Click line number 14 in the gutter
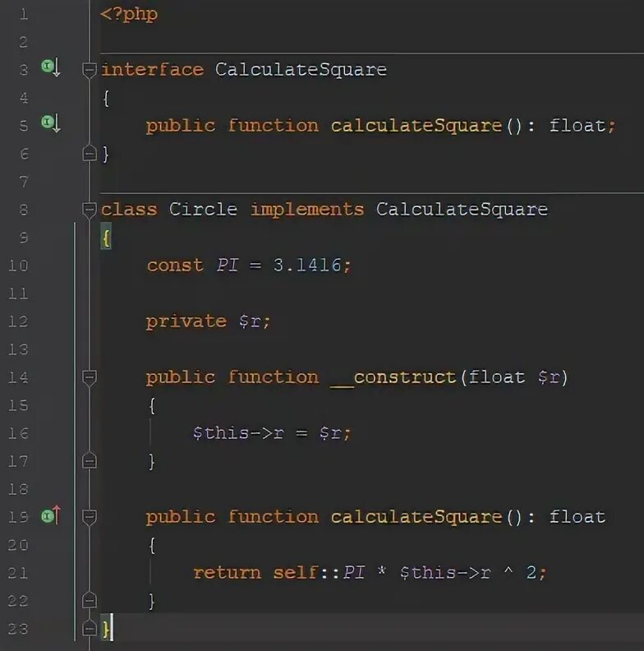The image size is (644, 651). pyautogui.click(x=18, y=378)
